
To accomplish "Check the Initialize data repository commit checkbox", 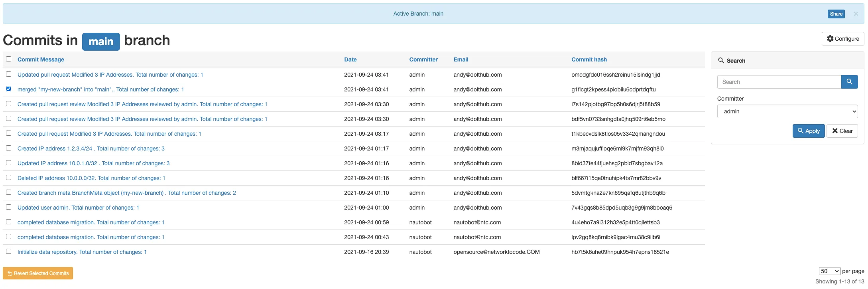I will [x=9, y=251].
